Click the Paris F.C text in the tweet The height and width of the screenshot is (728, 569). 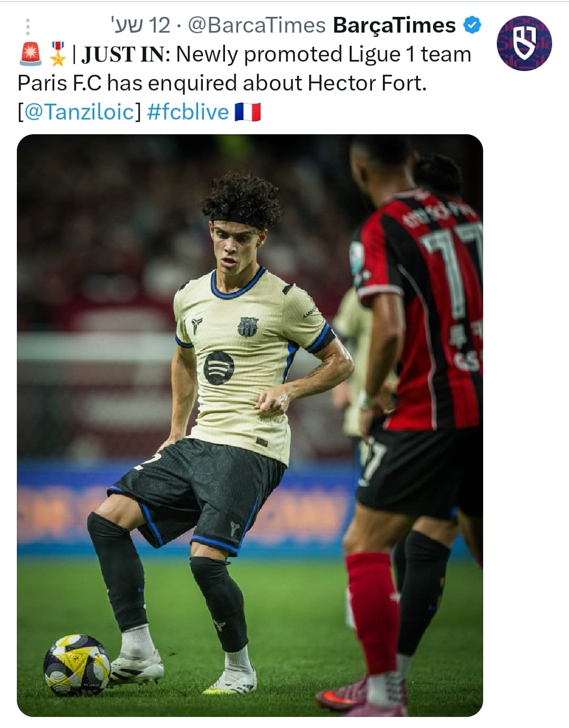(60, 83)
